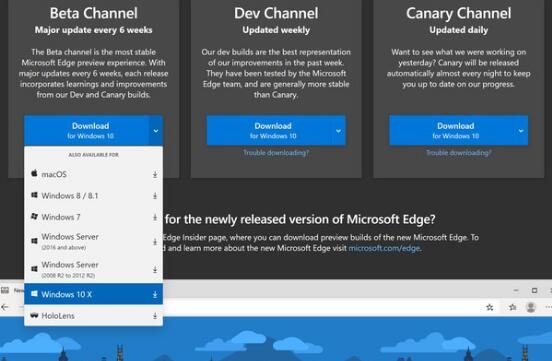Click the download arrow icon for Windows 8 / 8.1
The image size is (552, 361).
pyautogui.click(x=155, y=196)
